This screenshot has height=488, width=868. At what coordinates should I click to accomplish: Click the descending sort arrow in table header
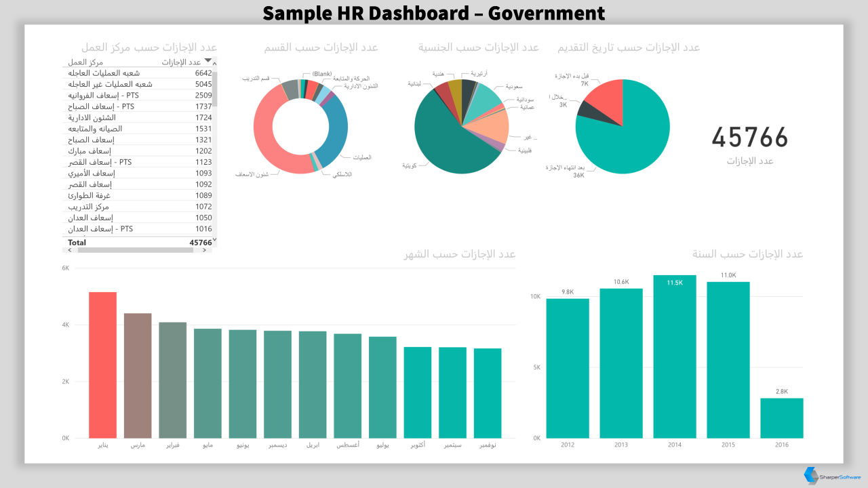[208, 61]
